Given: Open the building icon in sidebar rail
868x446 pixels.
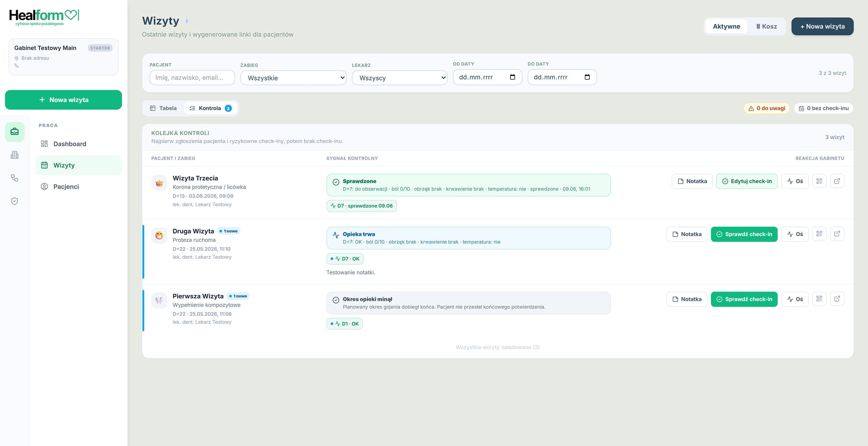Looking at the screenshot, I should [x=15, y=155].
